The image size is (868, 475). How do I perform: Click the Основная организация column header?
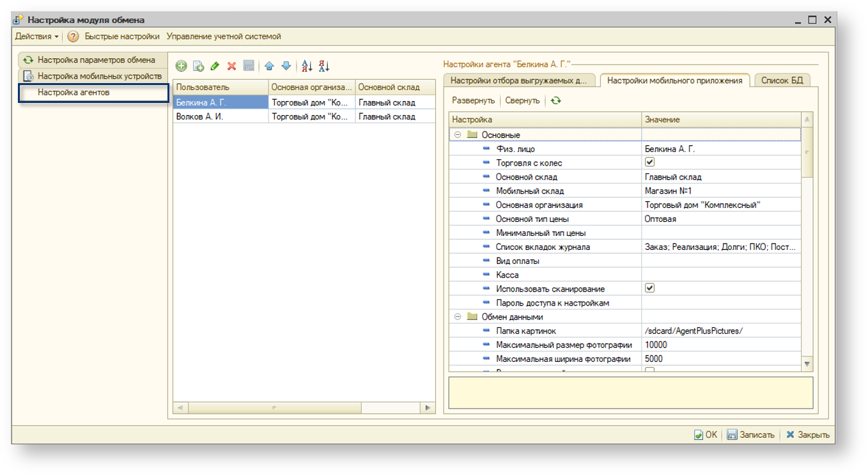pos(312,87)
